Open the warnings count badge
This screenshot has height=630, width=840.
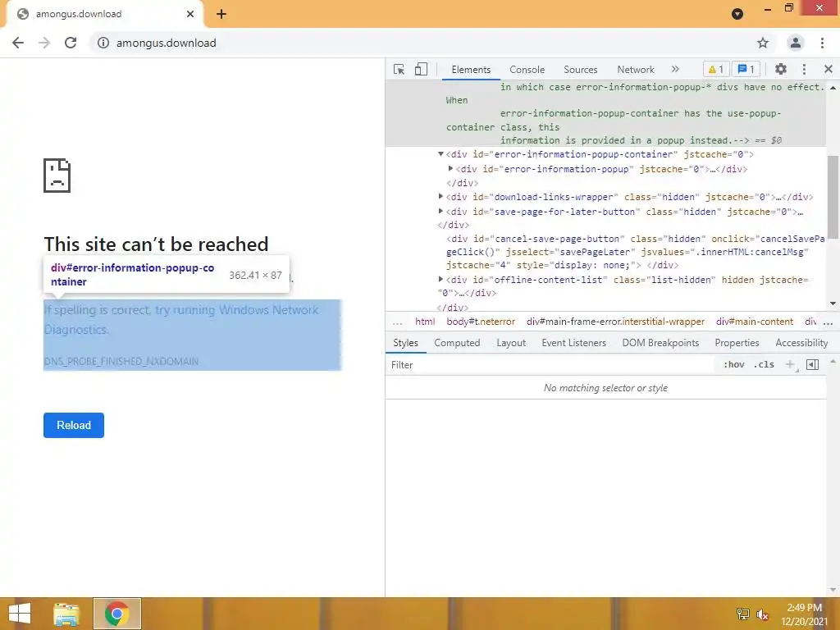tap(715, 69)
